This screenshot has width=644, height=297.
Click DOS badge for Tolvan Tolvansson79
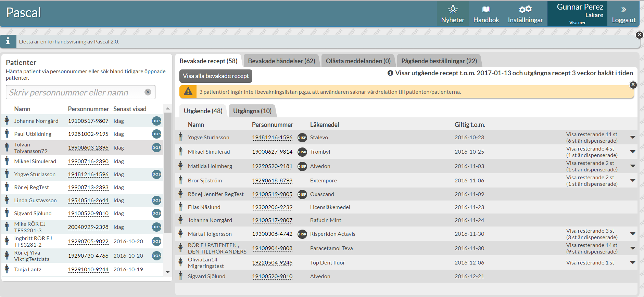click(156, 147)
